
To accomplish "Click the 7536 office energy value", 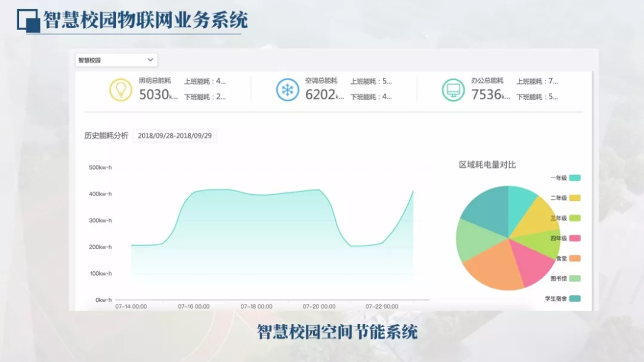I will [487, 95].
